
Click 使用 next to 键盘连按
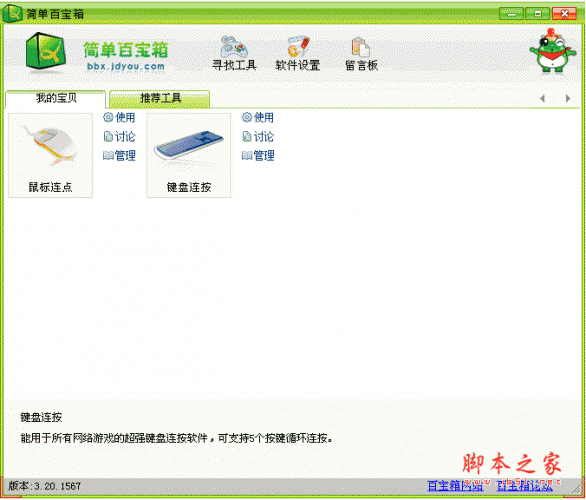[258, 117]
